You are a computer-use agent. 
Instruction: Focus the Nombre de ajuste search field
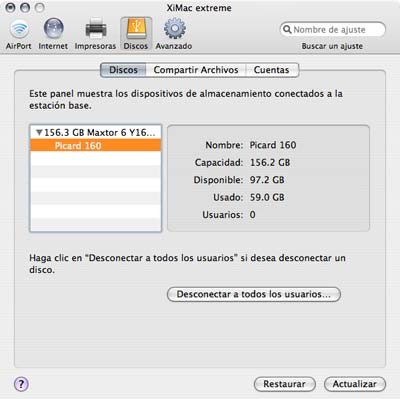point(333,30)
